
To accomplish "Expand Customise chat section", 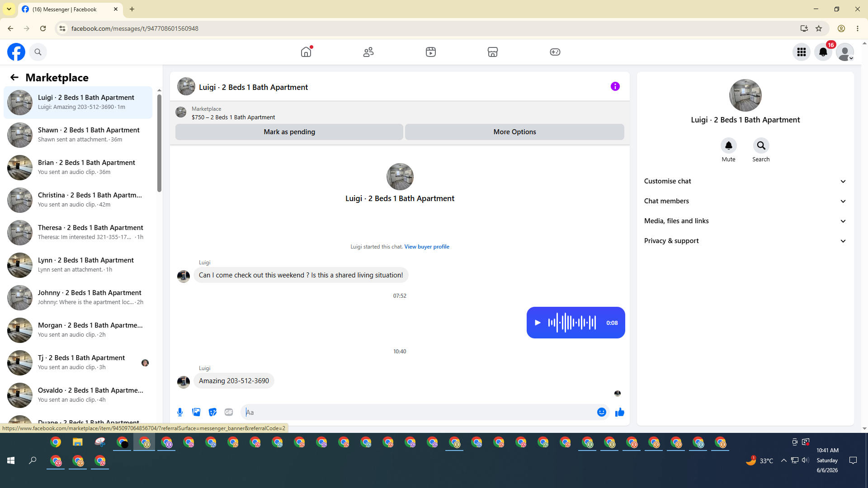I will tap(745, 181).
